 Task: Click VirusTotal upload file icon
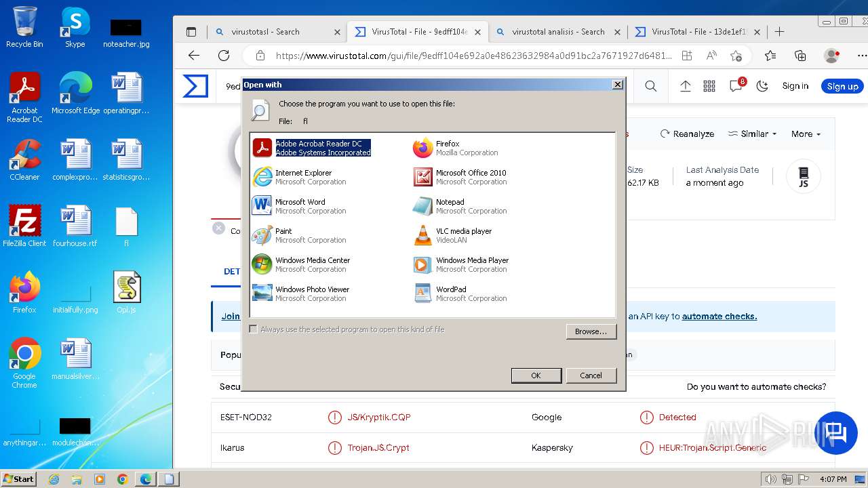coord(686,86)
